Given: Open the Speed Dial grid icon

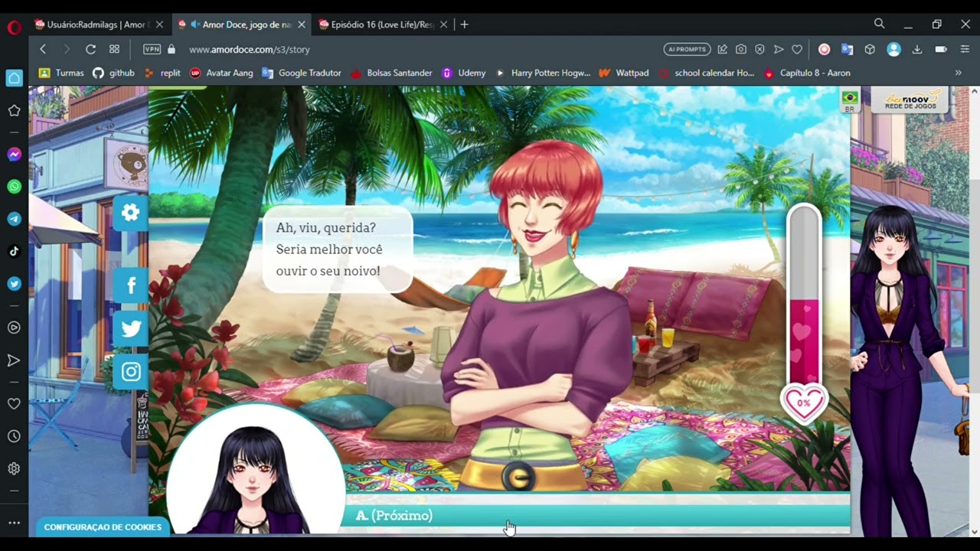Looking at the screenshot, I should (114, 49).
